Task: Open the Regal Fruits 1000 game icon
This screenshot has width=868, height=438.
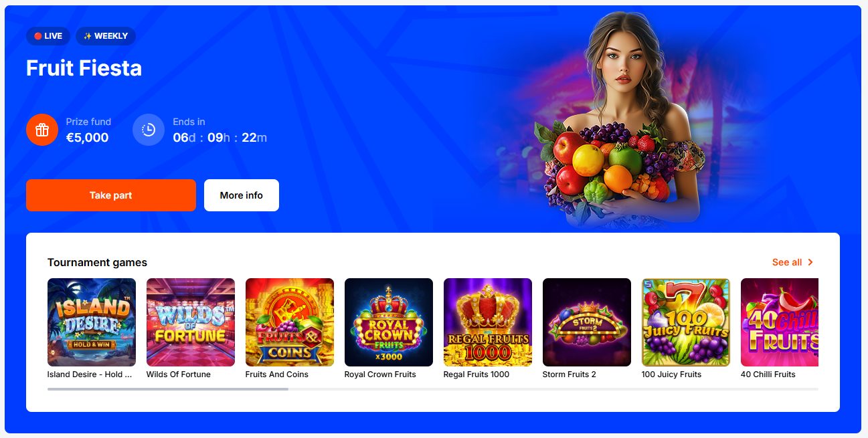Action: click(488, 322)
